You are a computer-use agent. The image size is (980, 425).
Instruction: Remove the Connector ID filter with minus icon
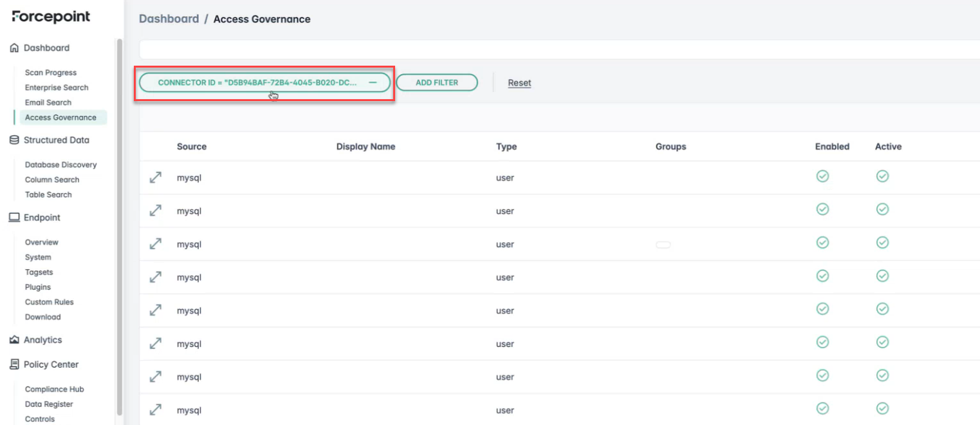(373, 82)
